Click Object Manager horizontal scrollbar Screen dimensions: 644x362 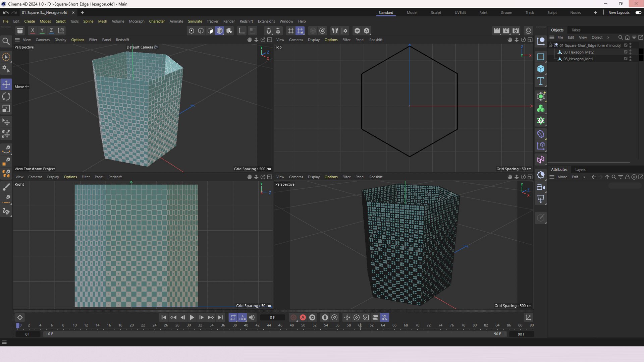(x=589, y=163)
